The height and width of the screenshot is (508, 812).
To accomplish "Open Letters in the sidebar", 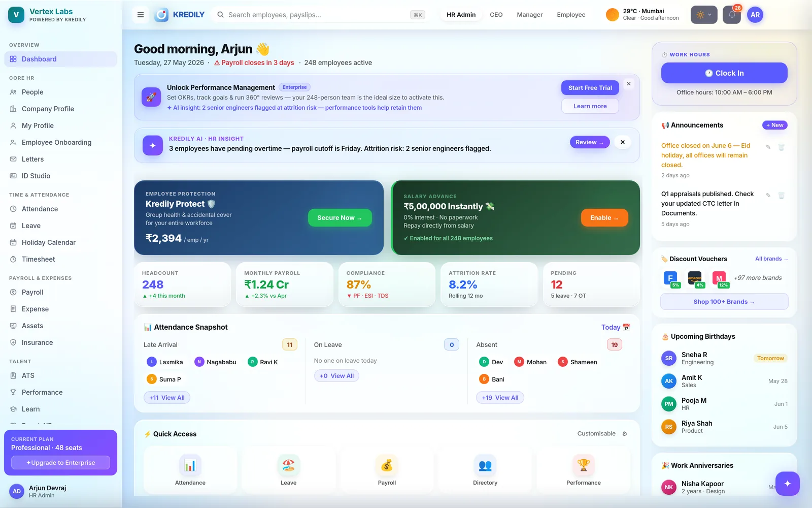I will (x=60, y=159).
